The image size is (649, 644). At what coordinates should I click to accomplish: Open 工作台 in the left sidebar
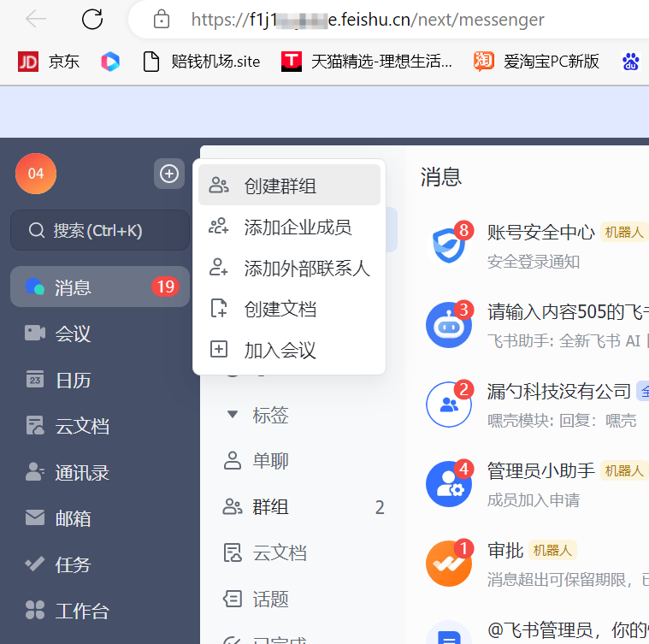[100, 611]
